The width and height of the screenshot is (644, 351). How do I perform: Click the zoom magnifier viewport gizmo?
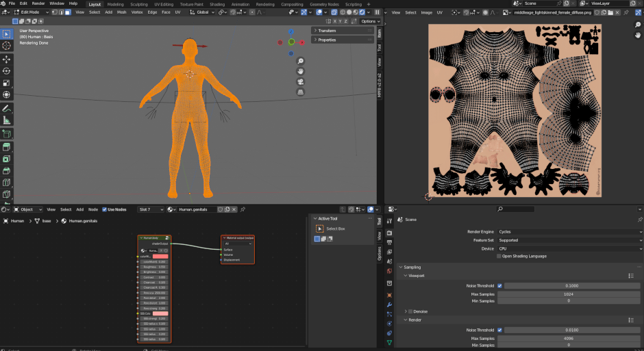point(300,62)
